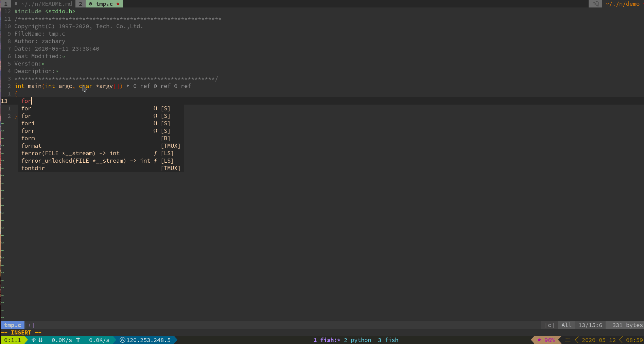Choose the format TMUX completion

pos(101,146)
